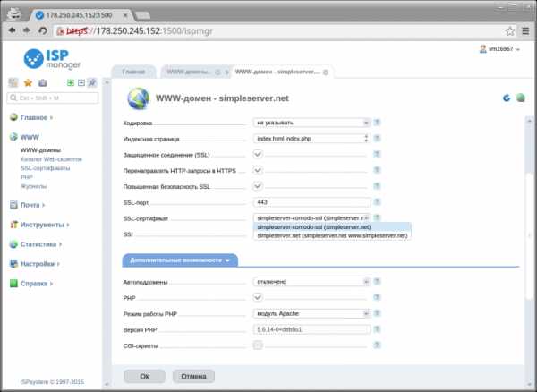Click the Отмена button
Viewport: 537px width, 392px height.
pyautogui.click(x=193, y=376)
